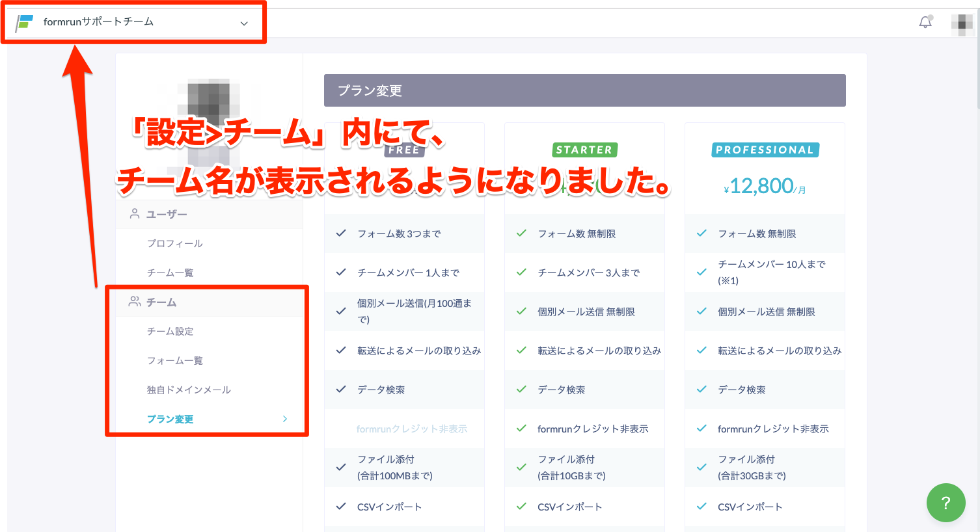Screen dimensions: 980x532
Task: Click the ユーザー person icon in sidebar
Action: 135,214
